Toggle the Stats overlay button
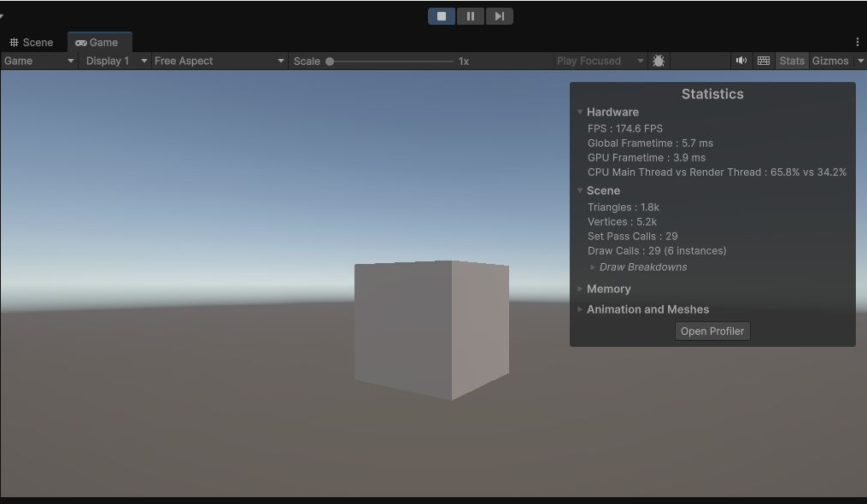Viewport: 867px width, 504px height. click(x=792, y=61)
